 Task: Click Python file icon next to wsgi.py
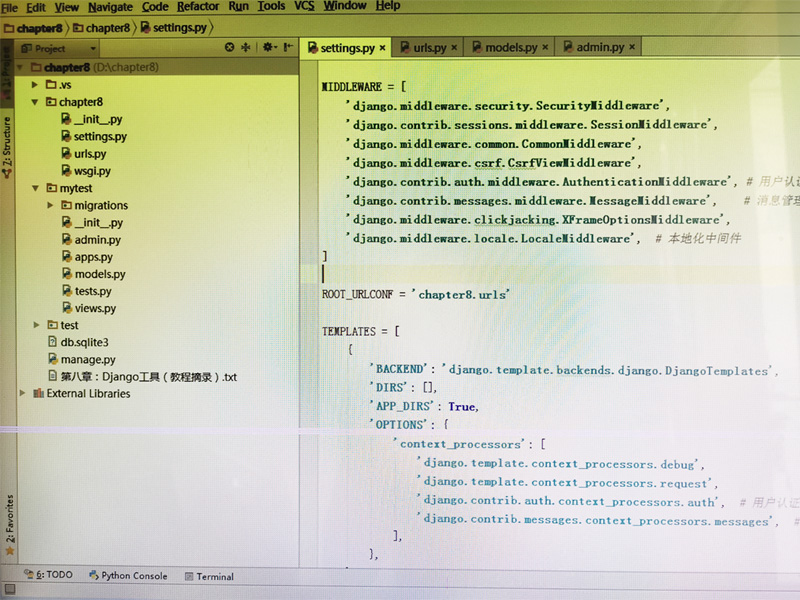coord(66,170)
